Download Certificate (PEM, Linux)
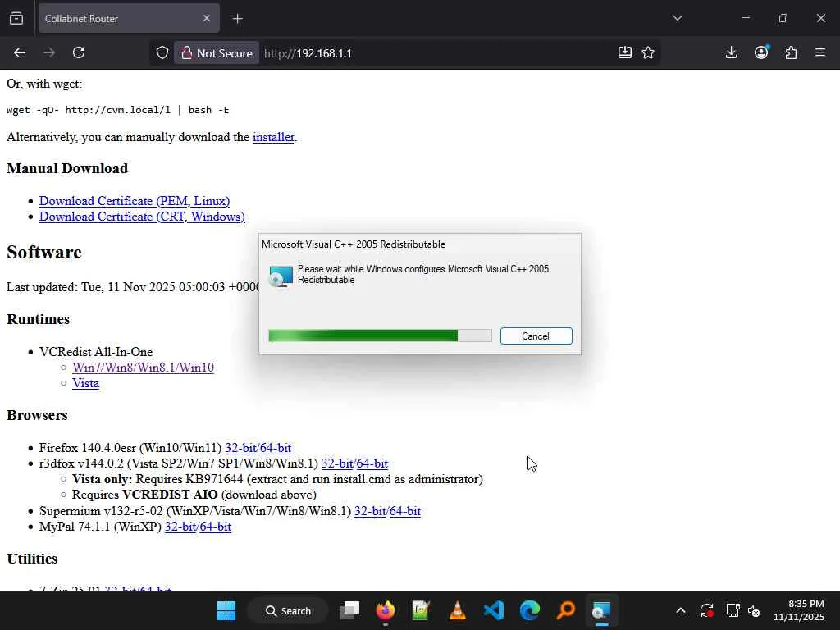This screenshot has width=840, height=630. point(135,201)
